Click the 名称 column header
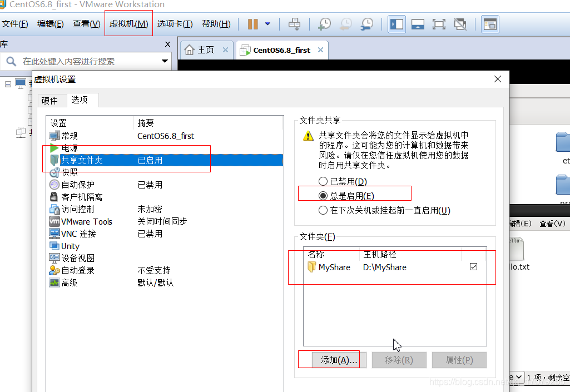The height and width of the screenshot is (392, 570). (332, 255)
